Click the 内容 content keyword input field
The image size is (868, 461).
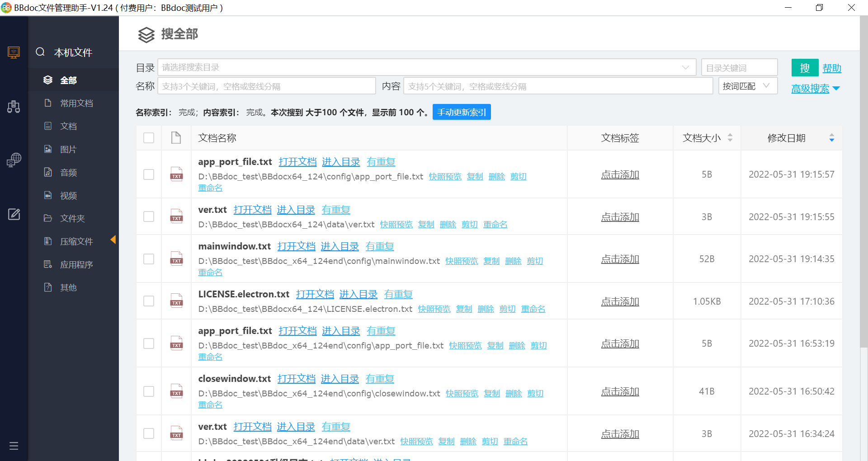(557, 86)
